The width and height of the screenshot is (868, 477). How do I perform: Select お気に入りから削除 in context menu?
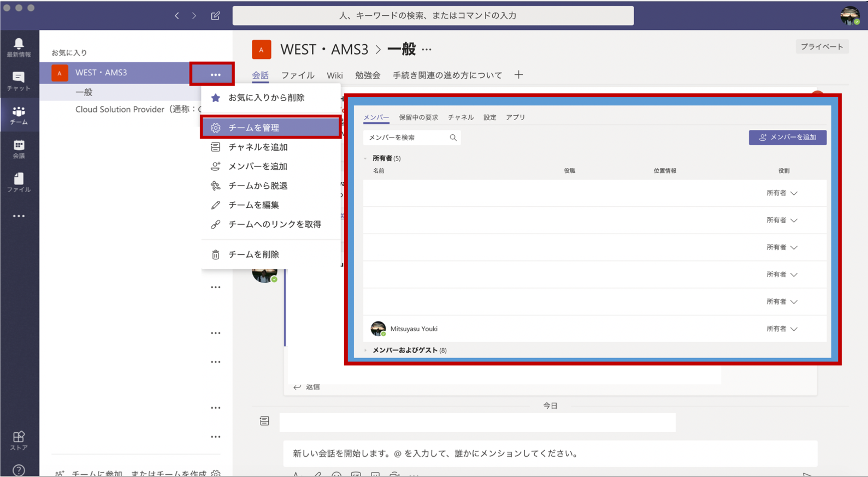[x=271, y=98]
